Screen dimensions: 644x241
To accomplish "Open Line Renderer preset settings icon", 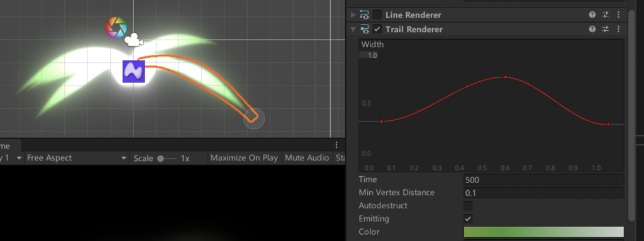I will pos(606,15).
